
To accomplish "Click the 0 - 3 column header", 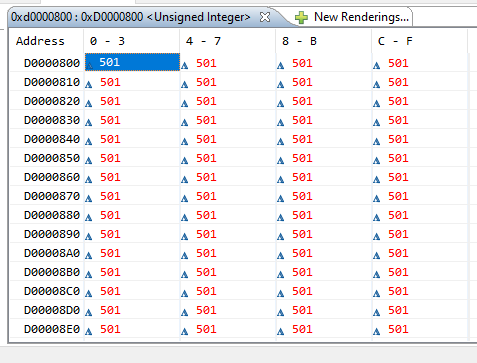I will click(107, 41).
